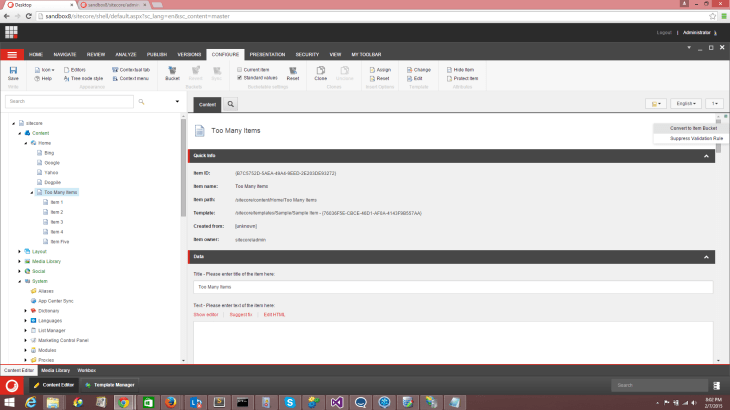The width and height of the screenshot is (730, 410).
Task: Click the Save icon in the ribbon
Action: click(13, 72)
